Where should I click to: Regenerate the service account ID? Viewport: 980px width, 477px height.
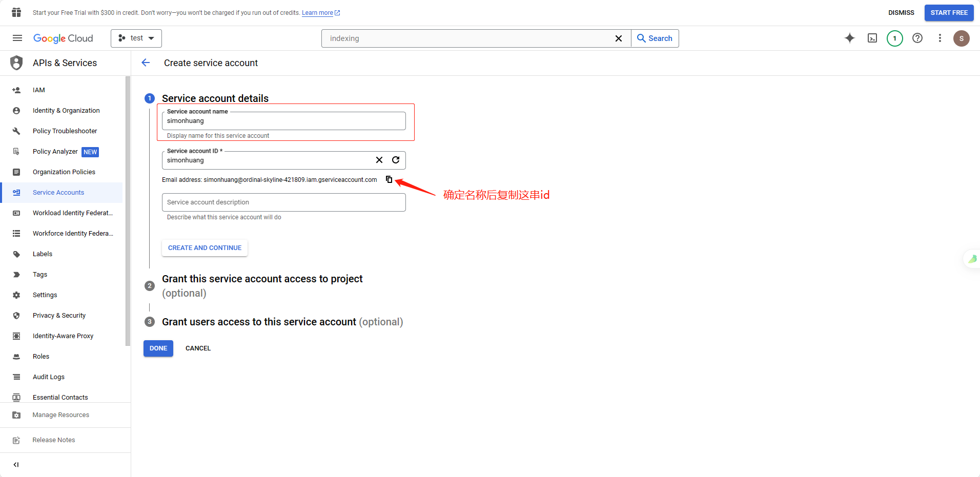click(396, 160)
